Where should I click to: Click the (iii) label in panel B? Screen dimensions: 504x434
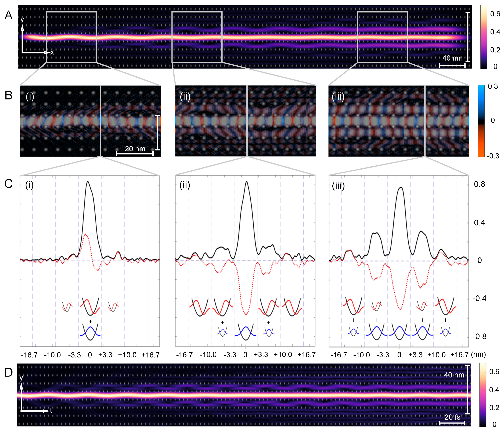click(338, 97)
